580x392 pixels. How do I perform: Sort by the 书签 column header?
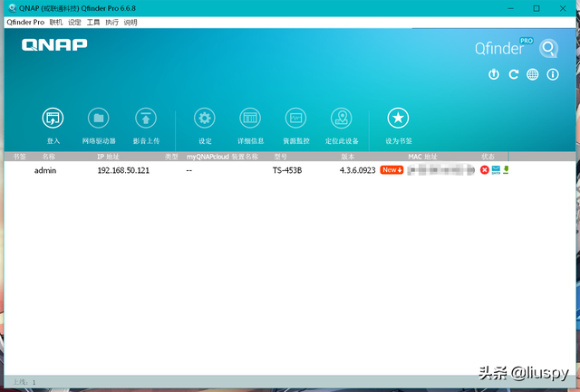tap(19, 157)
